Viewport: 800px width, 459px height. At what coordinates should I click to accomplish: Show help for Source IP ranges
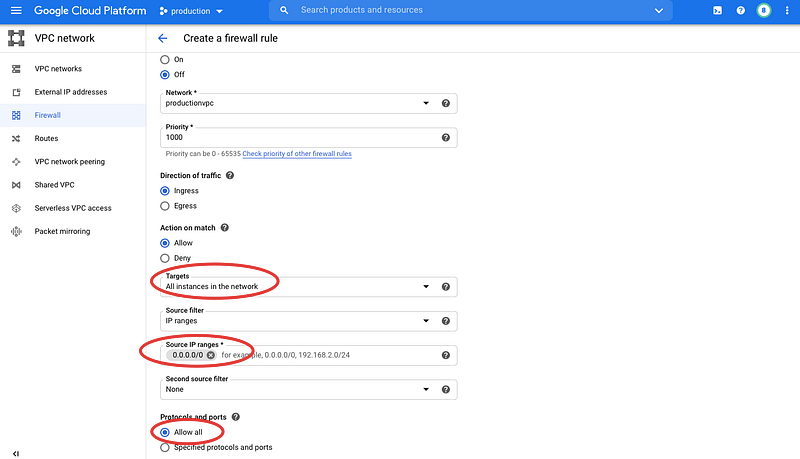tap(445, 355)
